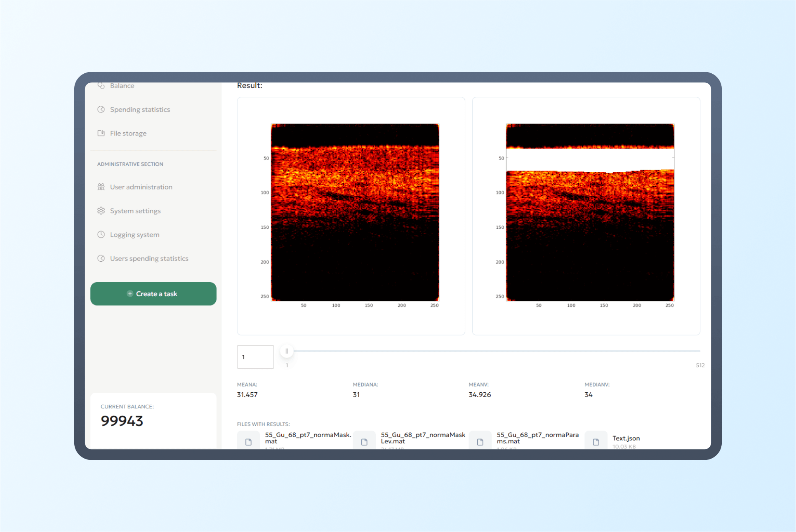Click the Users spending statistics icon
The image size is (796, 532).
click(101, 258)
